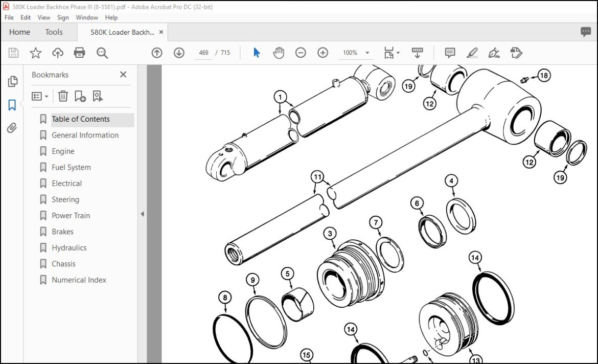Click the scrolling mode keyboard icon

click(x=417, y=53)
